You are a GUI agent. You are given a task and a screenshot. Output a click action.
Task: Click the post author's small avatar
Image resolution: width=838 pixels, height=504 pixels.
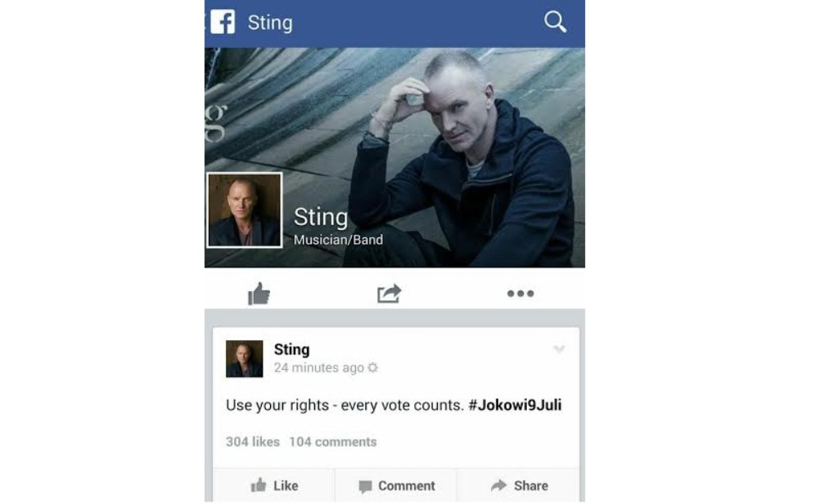tap(244, 358)
